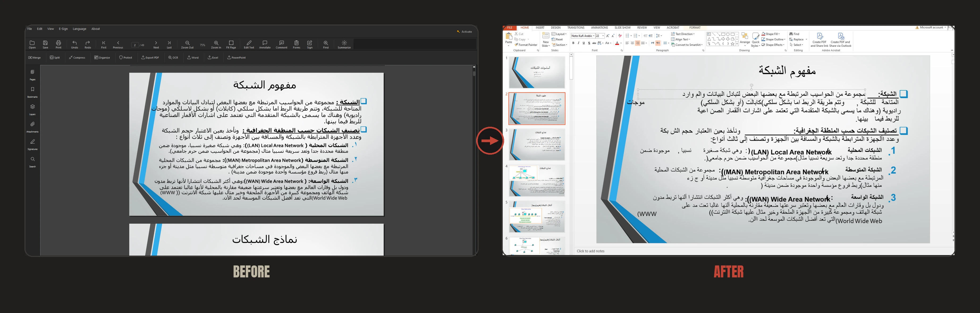This screenshot has width=980, height=313.
Task: Switch to the TRANSITIONS tab in PowerPoint
Action: click(x=576, y=28)
